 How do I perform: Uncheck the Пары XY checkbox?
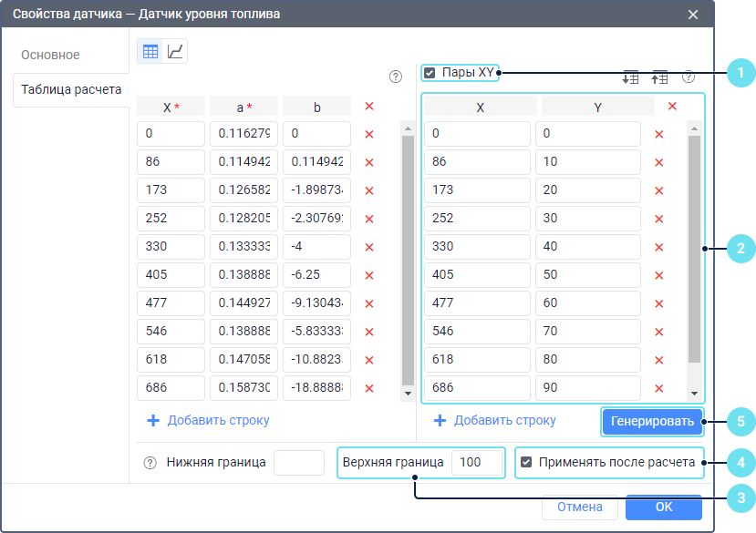430,73
